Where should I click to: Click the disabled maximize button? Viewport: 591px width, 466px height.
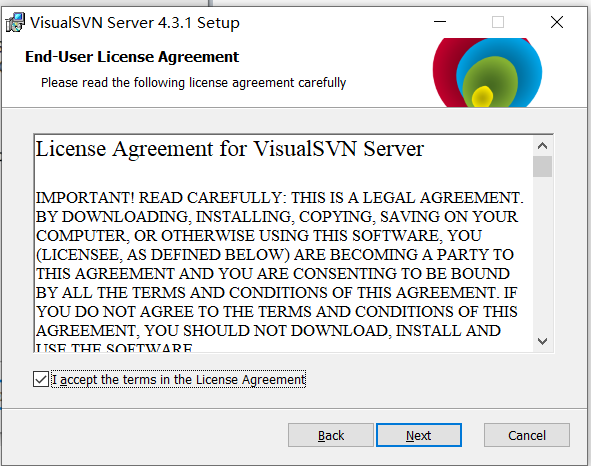498,22
